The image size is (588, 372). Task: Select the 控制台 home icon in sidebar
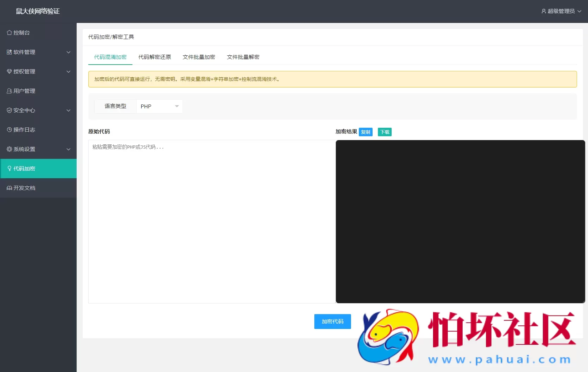(9, 32)
